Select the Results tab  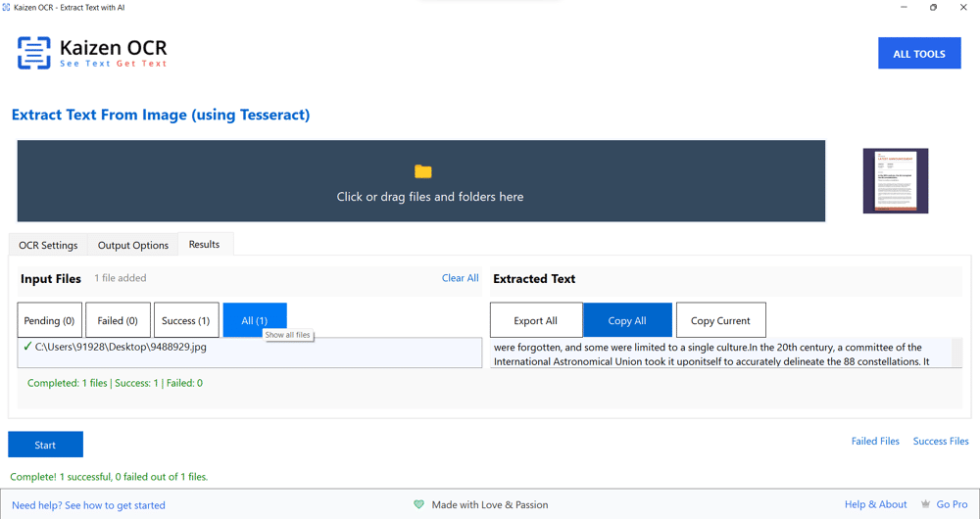point(204,245)
